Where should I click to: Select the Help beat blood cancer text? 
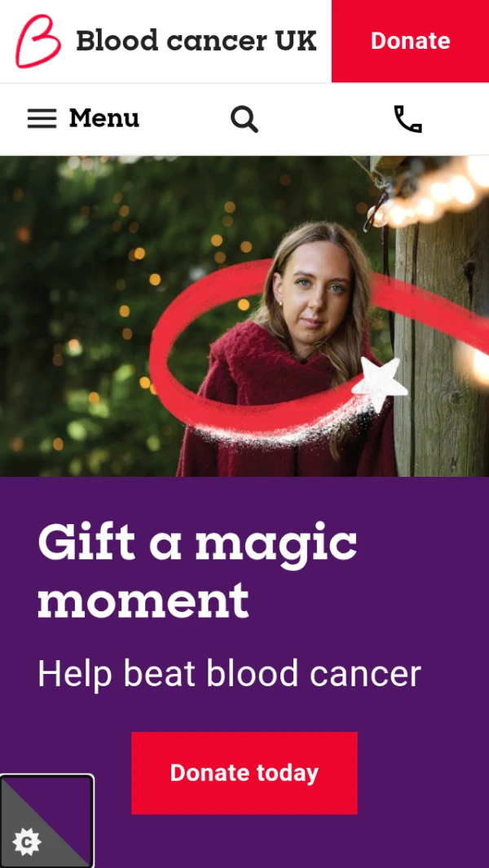(x=229, y=674)
